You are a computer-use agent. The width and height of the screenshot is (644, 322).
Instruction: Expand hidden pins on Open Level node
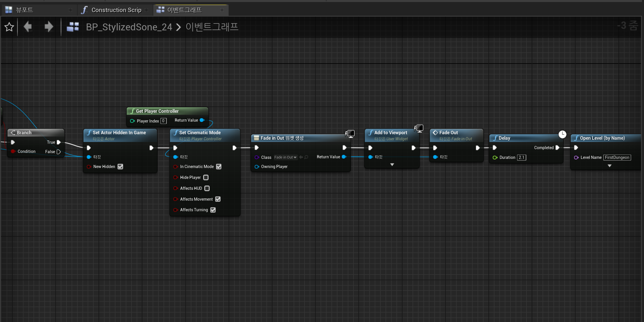pyautogui.click(x=610, y=165)
